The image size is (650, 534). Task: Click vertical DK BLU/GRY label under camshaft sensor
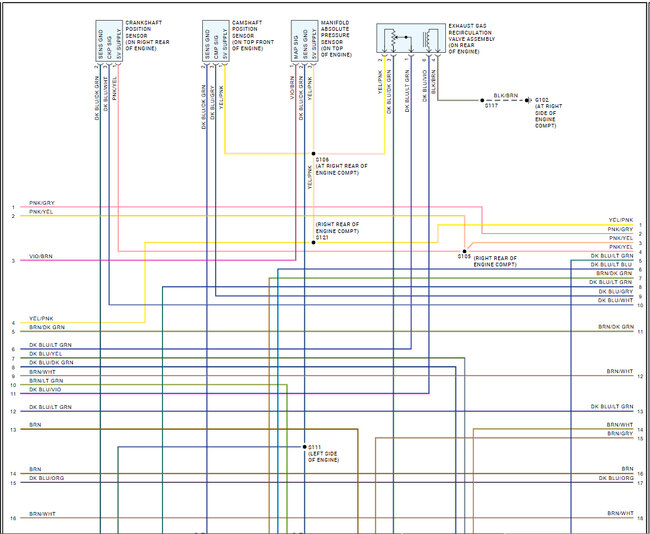(x=212, y=103)
